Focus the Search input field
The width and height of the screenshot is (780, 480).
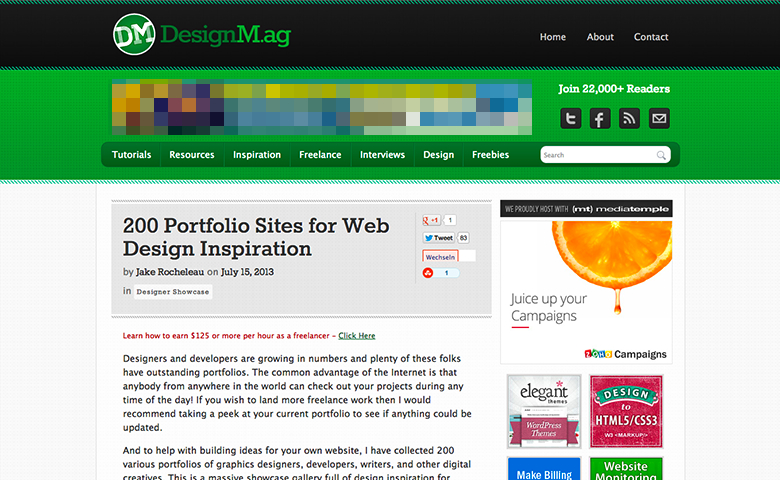click(597, 155)
